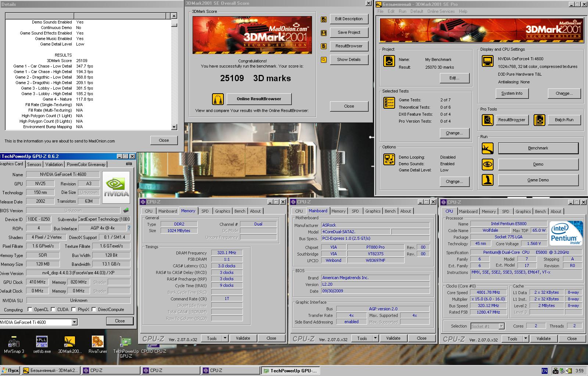Click the Show Details button

(x=349, y=59)
